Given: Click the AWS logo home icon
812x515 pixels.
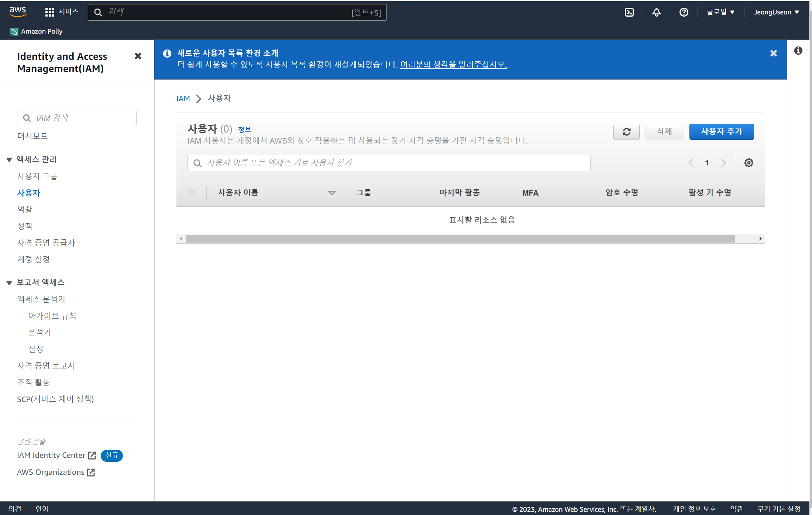Looking at the screenshot, I should click(x=18, y=11).
